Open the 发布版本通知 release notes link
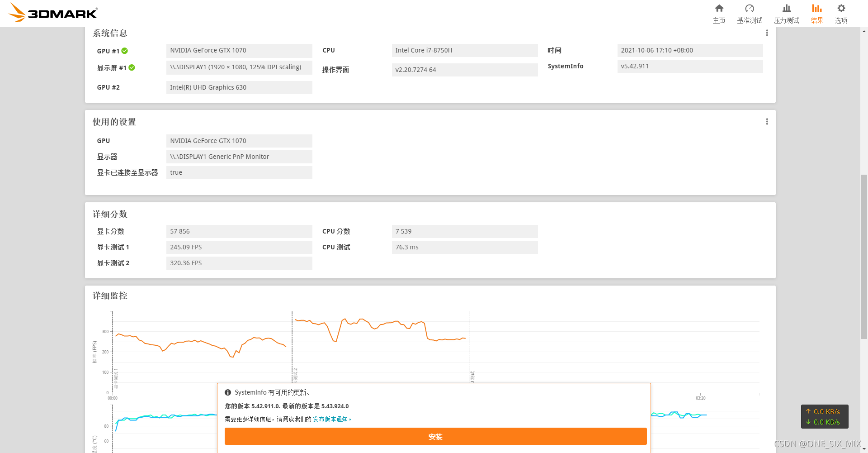Screen dimensions: 868x453 tap(330, 419)
